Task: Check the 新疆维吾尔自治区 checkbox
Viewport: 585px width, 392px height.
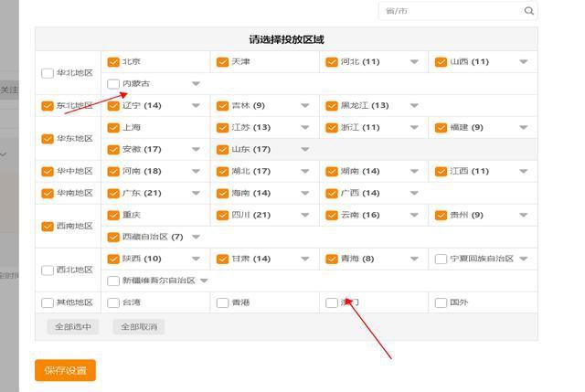Action: click(x=113, y=281)
